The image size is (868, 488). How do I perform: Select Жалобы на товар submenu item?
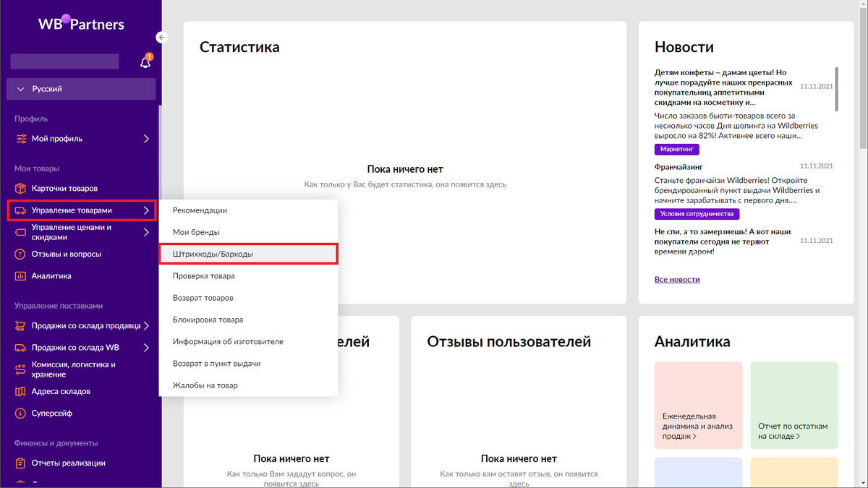click(248, 385)
